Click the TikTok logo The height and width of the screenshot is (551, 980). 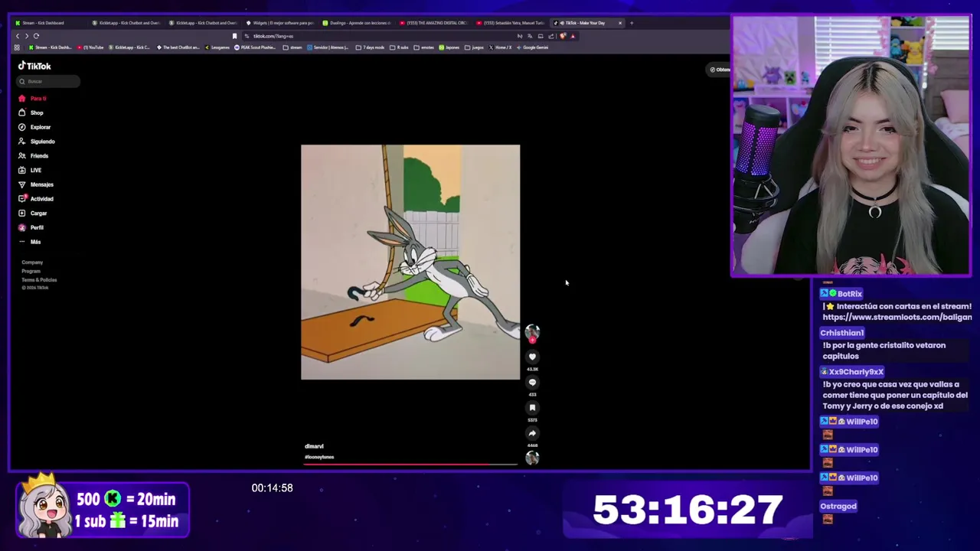coord(34,66)
